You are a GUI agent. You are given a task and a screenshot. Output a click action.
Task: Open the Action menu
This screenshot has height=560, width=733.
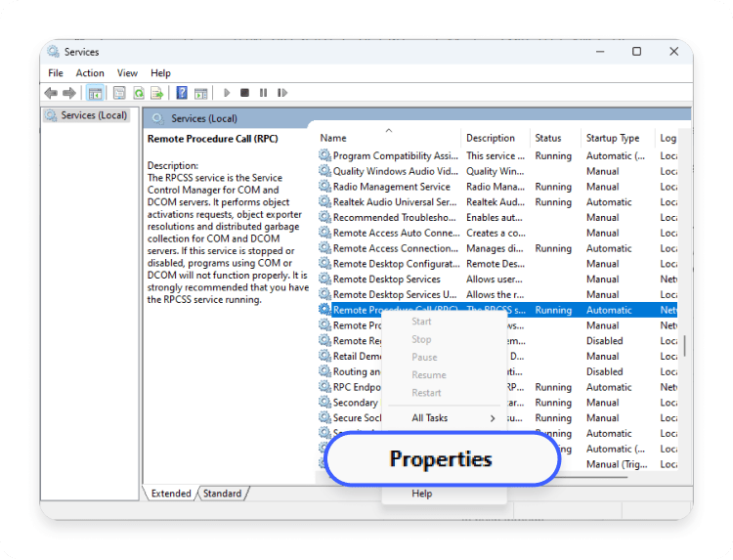(90, 73)
